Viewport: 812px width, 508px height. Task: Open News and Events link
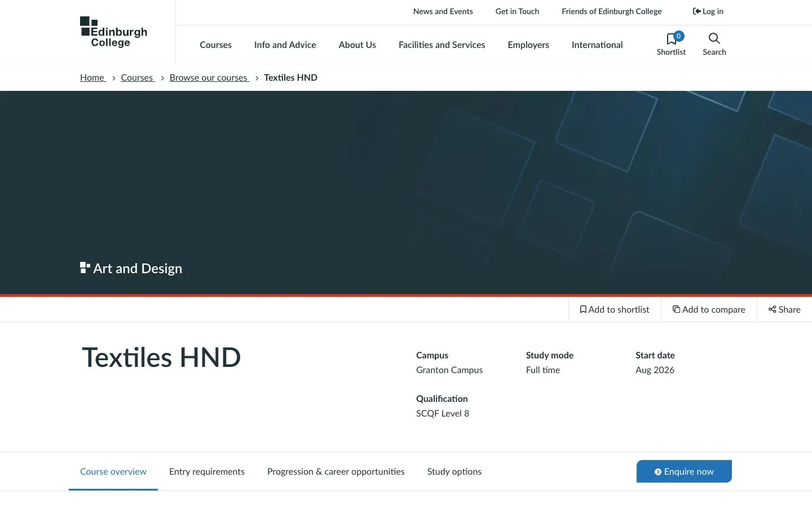pyautogui.click(x=443, y=11)
